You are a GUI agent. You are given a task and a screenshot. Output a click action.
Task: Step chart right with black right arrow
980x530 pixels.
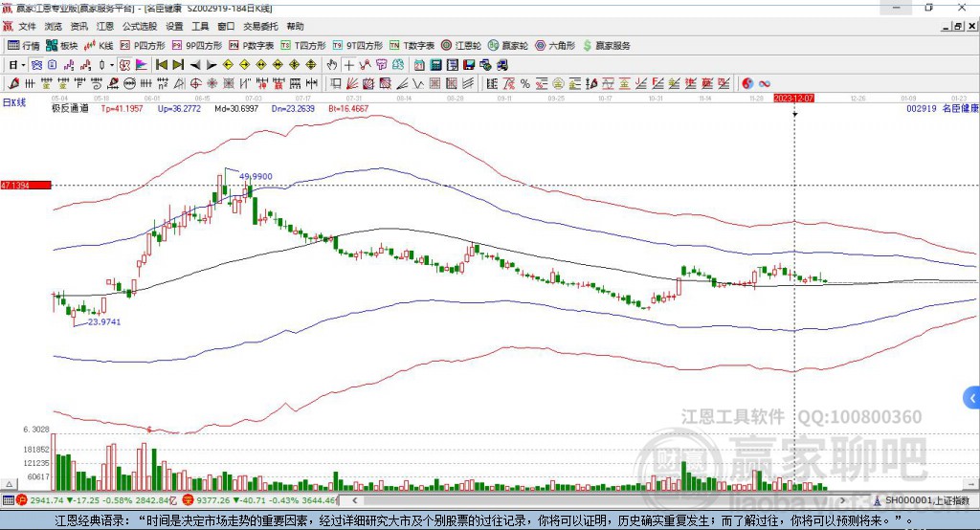(x=212, y=64)
